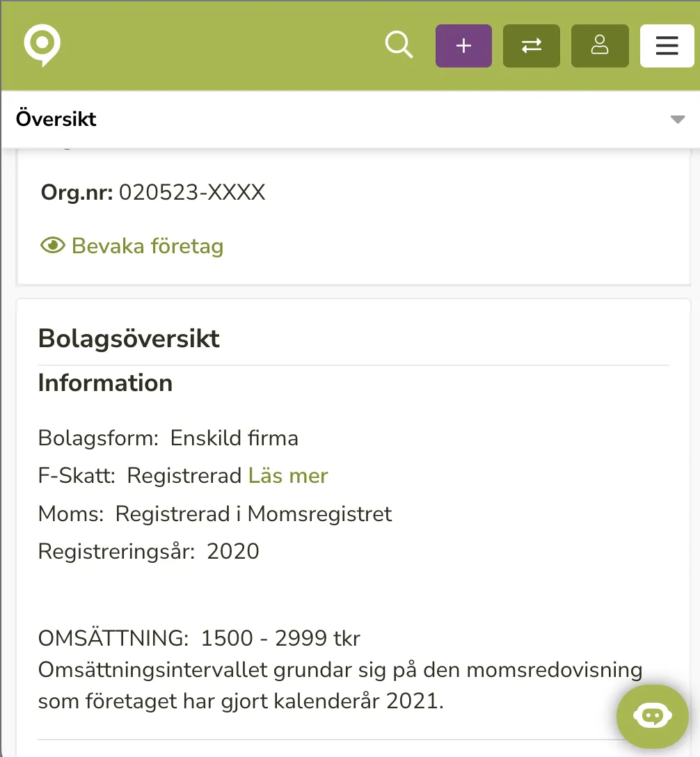Click the Org.nr value 020523-XXXX
The image size is (700, 757).
tap(192, 192)
